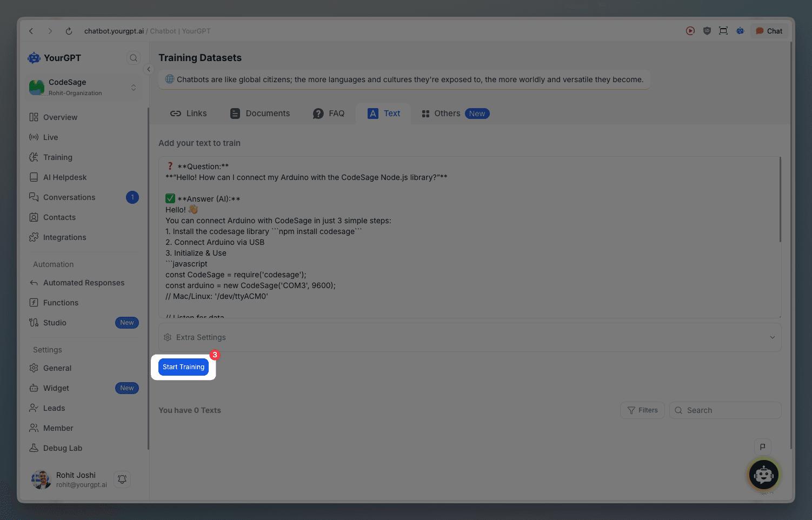Click the text area vertical scrollbar
The width and height of the screenshot is (812, 520).
780,200
